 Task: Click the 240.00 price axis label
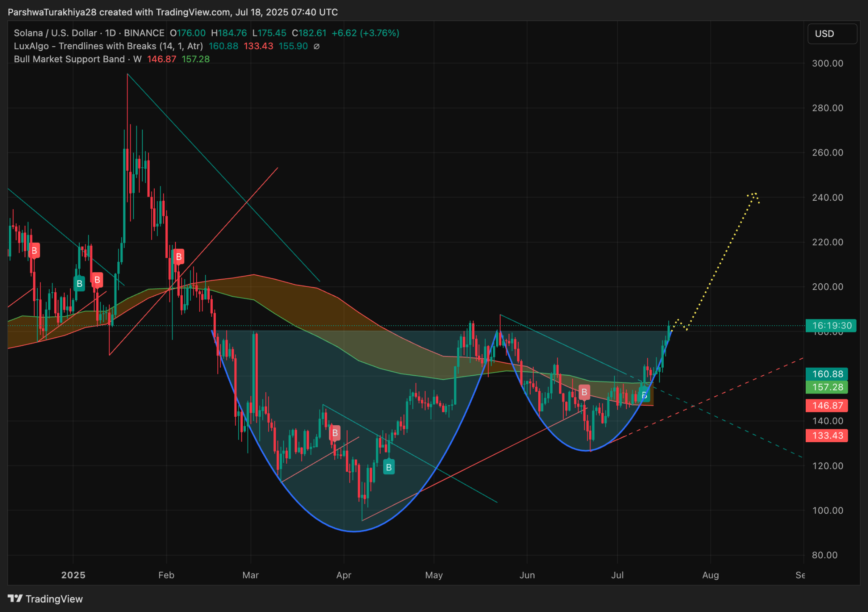coord(827,197)
